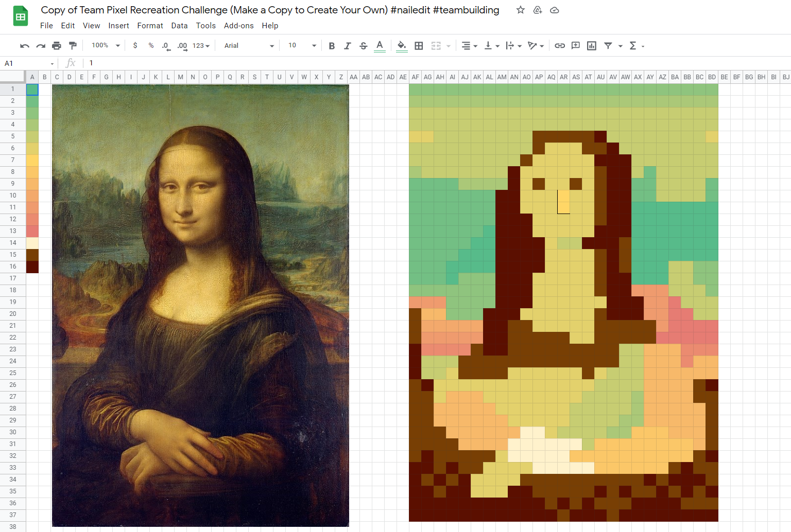791x532 pixels.
Task: Open Functions sigma icon
Action: (633, 46)
